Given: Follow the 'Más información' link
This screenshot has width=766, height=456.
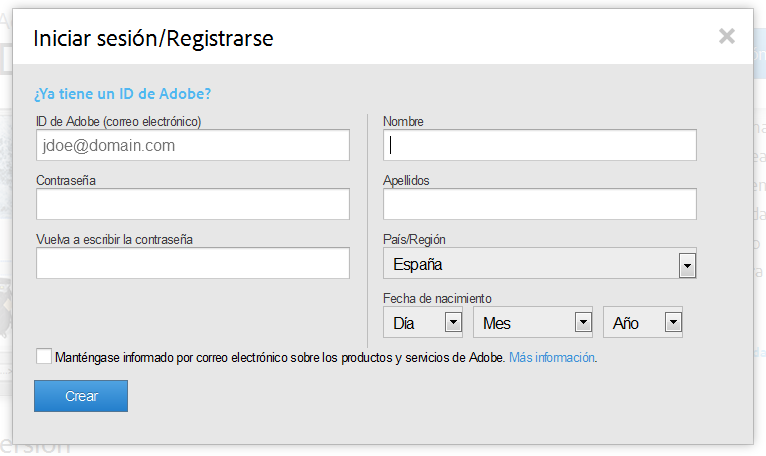Looking at the screenshot, I should pos(552,357).
